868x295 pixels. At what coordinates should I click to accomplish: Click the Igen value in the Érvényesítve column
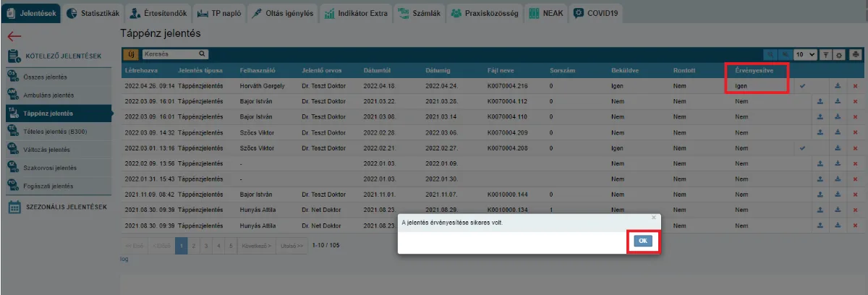click(x=741, y=85)
